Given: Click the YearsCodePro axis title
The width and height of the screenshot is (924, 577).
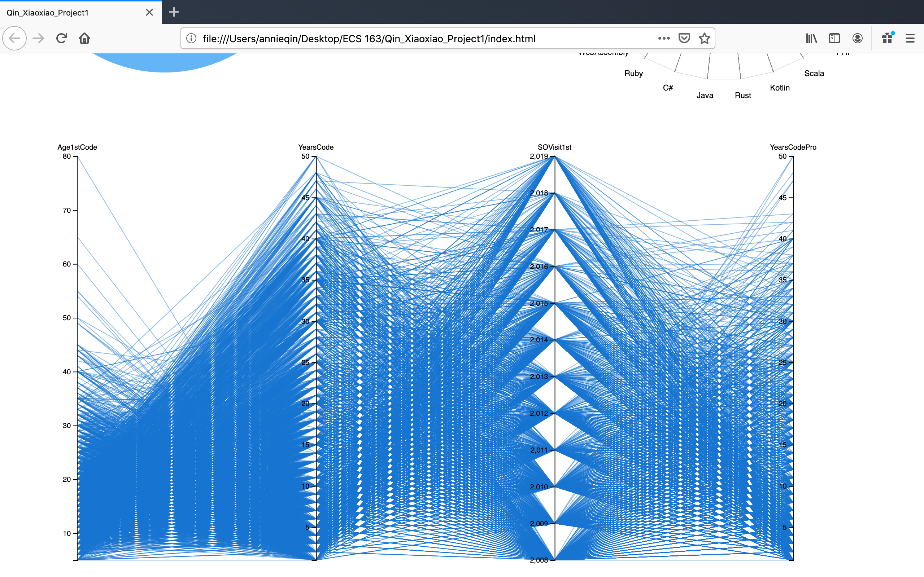Looking at the screenshot, I should click(x=793, y=147).
